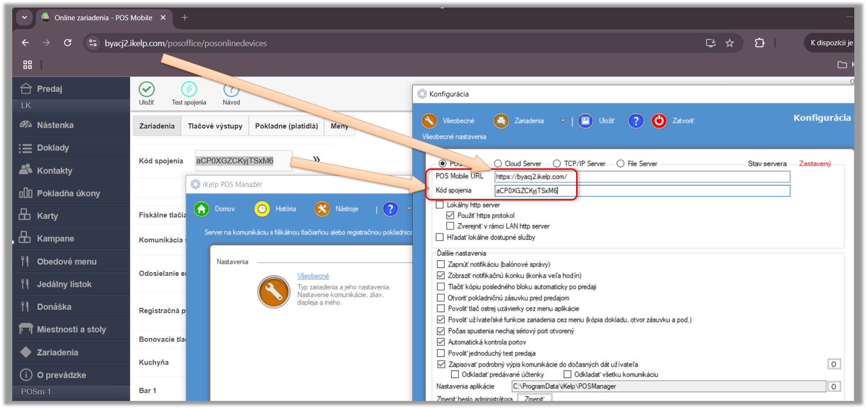Image resolution: width=868 pixels, height=408 pixels.
Task: Select the TCP/IP Server option
Action: (x=557, y=164)
